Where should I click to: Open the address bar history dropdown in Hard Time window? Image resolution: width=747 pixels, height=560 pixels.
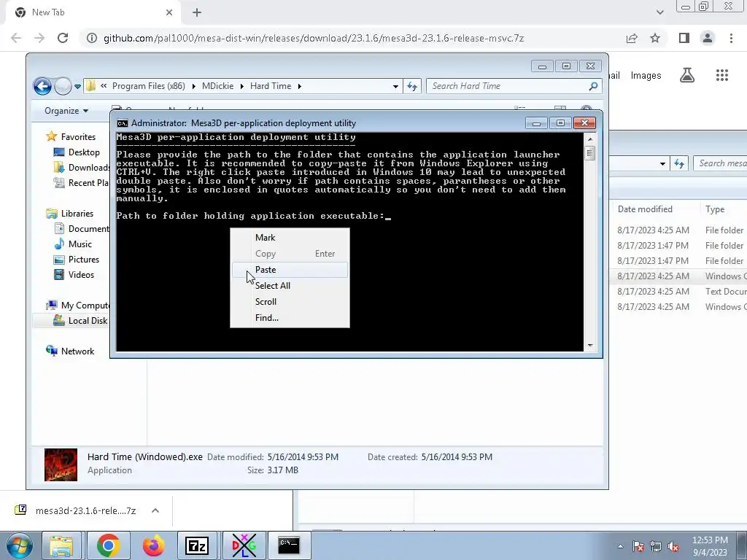tap(395, 87)
